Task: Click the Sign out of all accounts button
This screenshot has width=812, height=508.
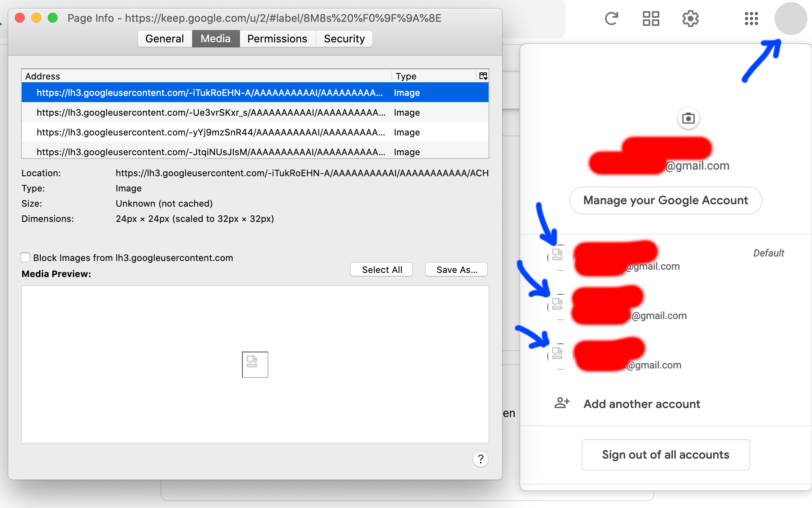Action: pyautogui.click(x=666, y=454)
